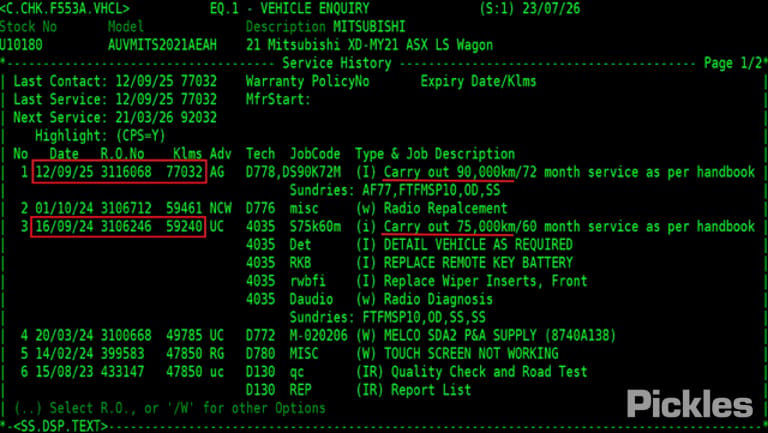
Task: Click the MfrStart: field label
Action: click(278, 99)
